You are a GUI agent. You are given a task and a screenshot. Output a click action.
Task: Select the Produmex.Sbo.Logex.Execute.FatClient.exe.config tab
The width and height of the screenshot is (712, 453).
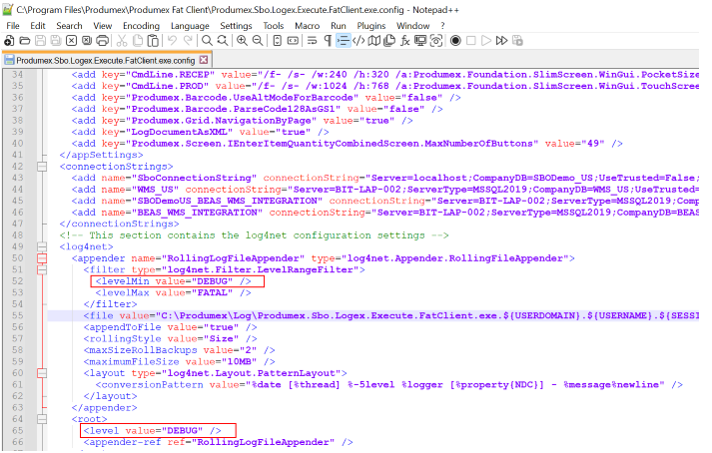point(105,60)
